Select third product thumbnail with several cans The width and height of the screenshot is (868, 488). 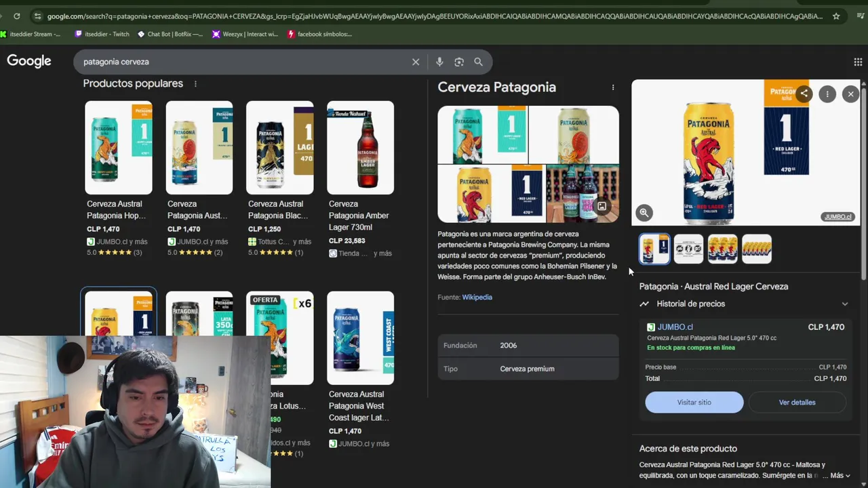(x=722, y=249)
